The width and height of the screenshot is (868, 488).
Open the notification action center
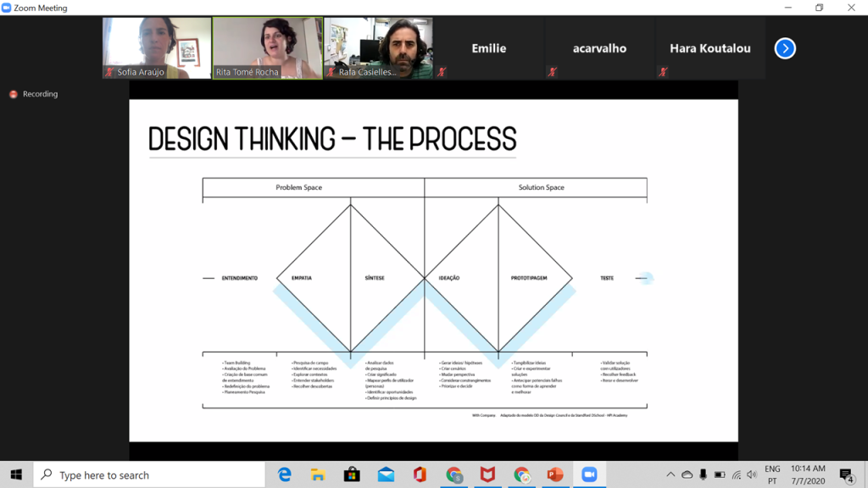coord(846,474)
